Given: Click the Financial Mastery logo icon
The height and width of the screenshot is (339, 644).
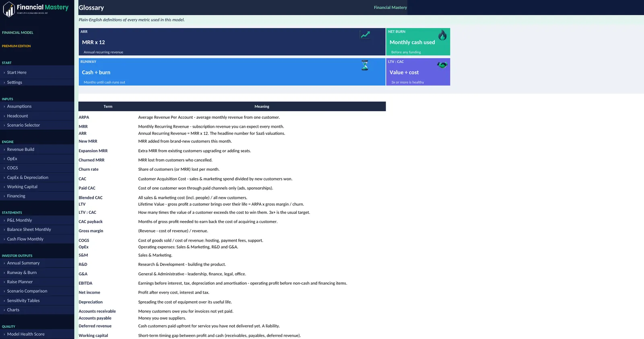Looking at the screenshot, I should (x=9, y=9).
